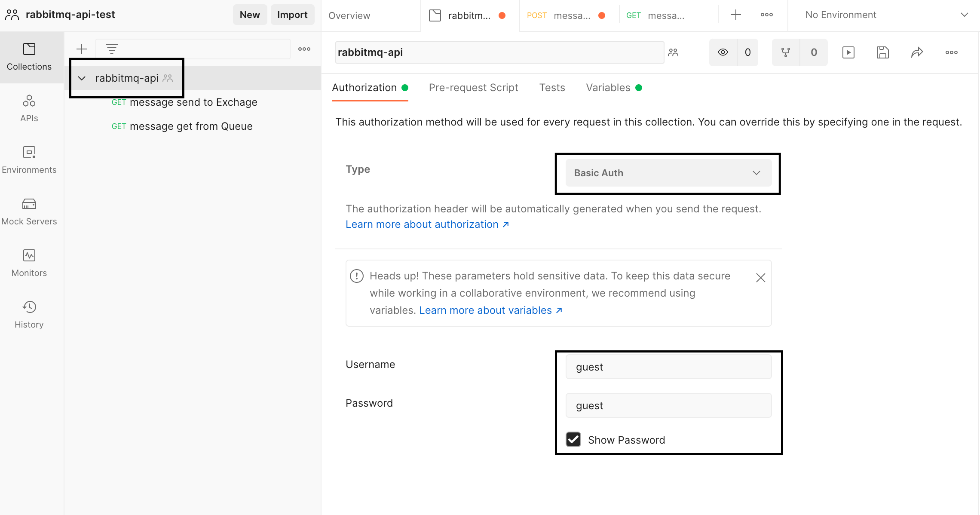Click the fork collection icon
980x515 pixels.
click(x=786, y=52)
